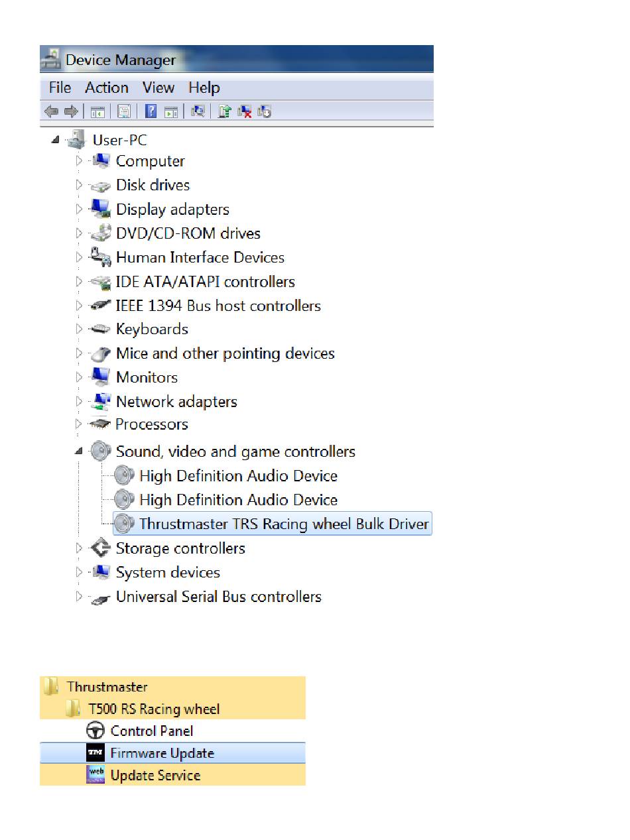Open the Action menu

pos(107,88)
